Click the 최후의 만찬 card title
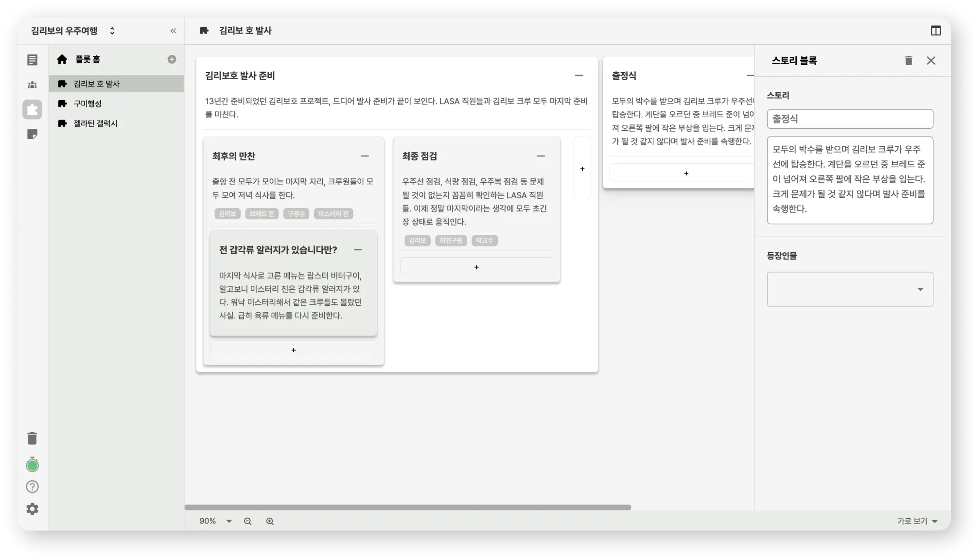 (x=233, y=156)
